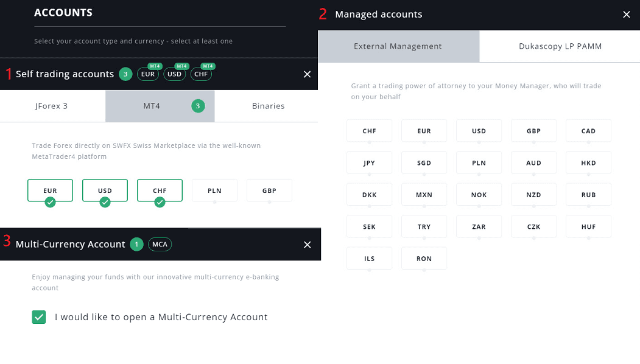Select the CAD currency button
640x364 pixels.
click(x=589, y=131)
